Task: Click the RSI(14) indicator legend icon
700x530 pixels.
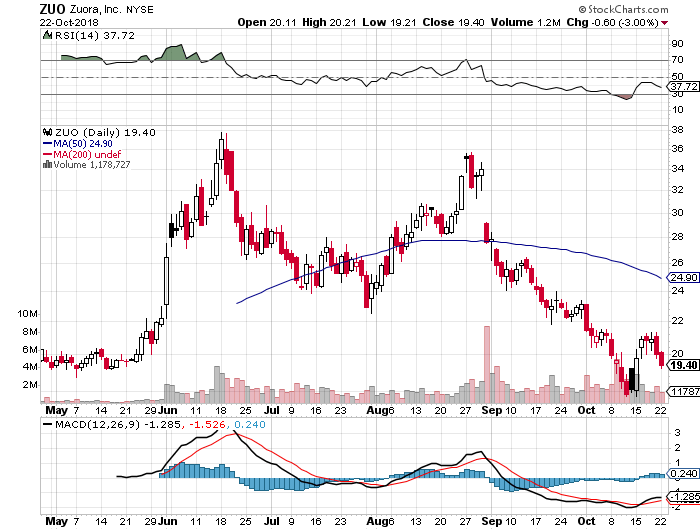Action: pyautogui.click(x=46, y=35)
